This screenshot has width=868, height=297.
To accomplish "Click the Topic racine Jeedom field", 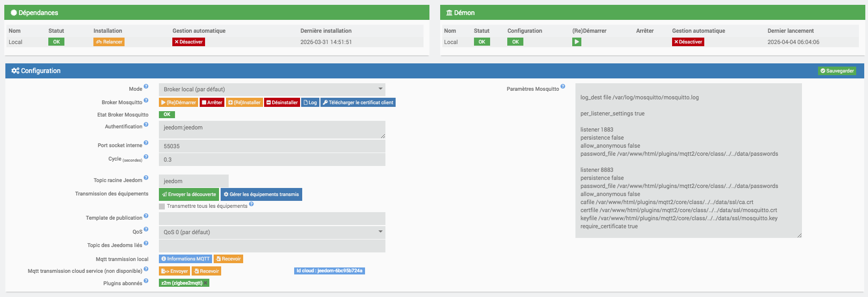I will pyautogui.click(x=194, y=181).
